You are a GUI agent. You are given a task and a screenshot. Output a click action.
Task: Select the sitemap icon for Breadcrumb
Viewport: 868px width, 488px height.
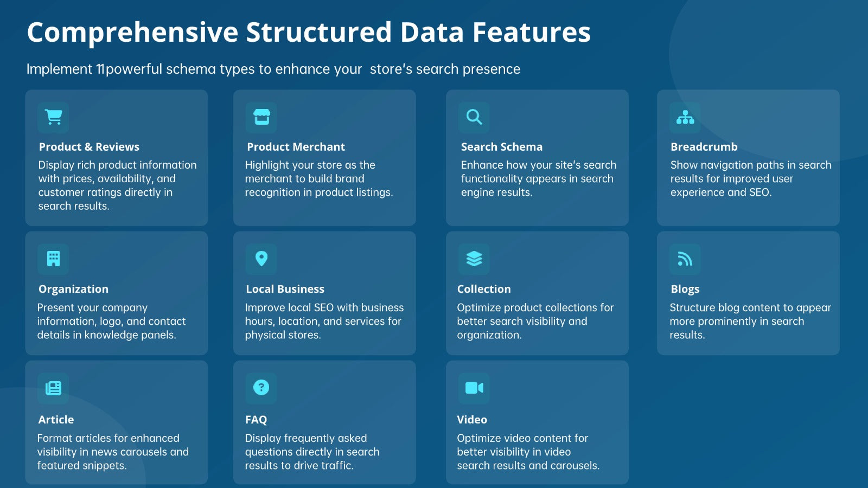click(685, 117)
